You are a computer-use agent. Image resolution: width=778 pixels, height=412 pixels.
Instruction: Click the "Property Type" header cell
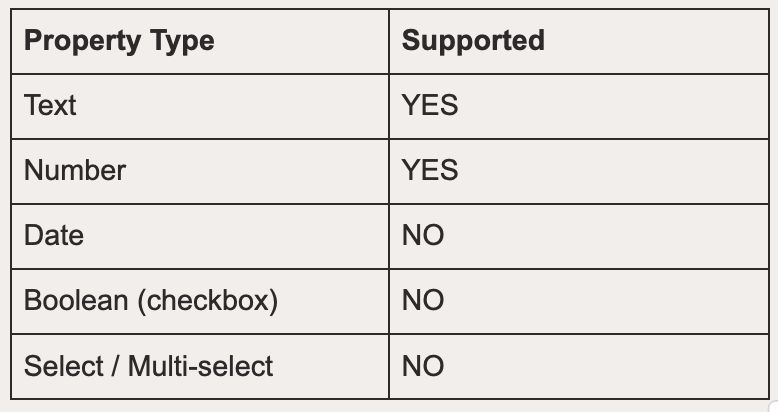click(x=200, y=41)
